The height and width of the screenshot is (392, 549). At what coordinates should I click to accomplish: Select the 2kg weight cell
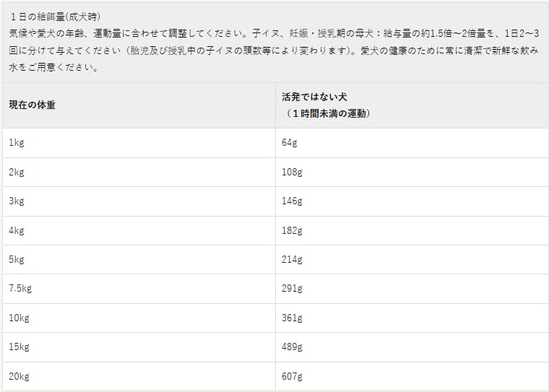(x=17, y=173)
